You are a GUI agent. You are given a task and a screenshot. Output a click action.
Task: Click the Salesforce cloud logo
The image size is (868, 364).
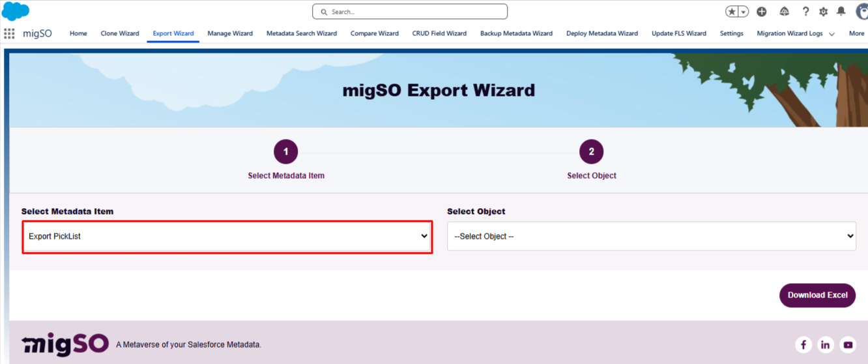pos(16,11)
